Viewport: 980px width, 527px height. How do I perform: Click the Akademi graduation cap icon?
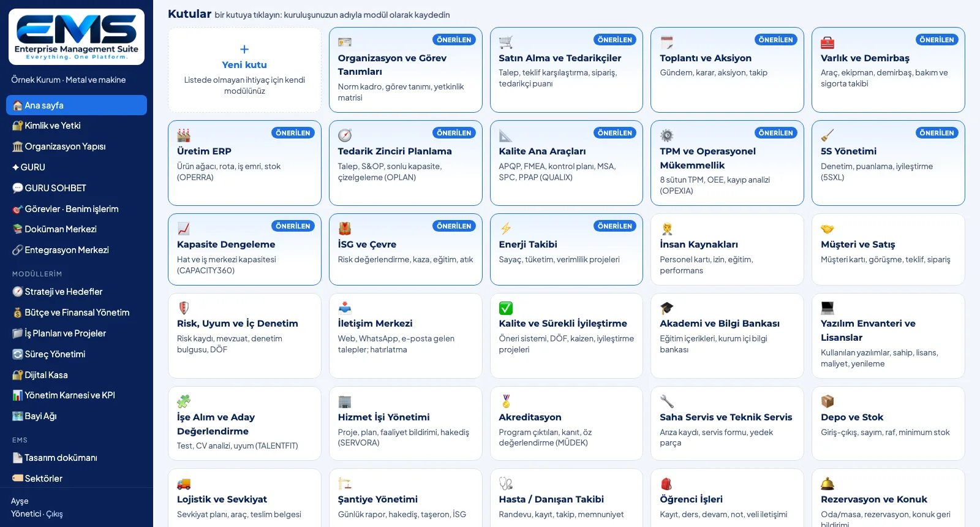click(666, 308)
